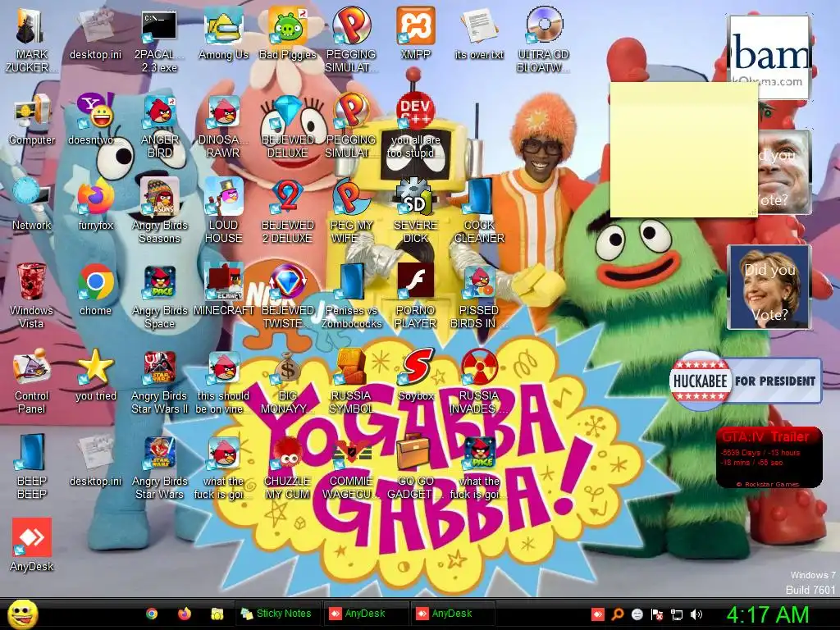Open the network tray icon
The image size is (840, 630).
[x=677, y=614]
